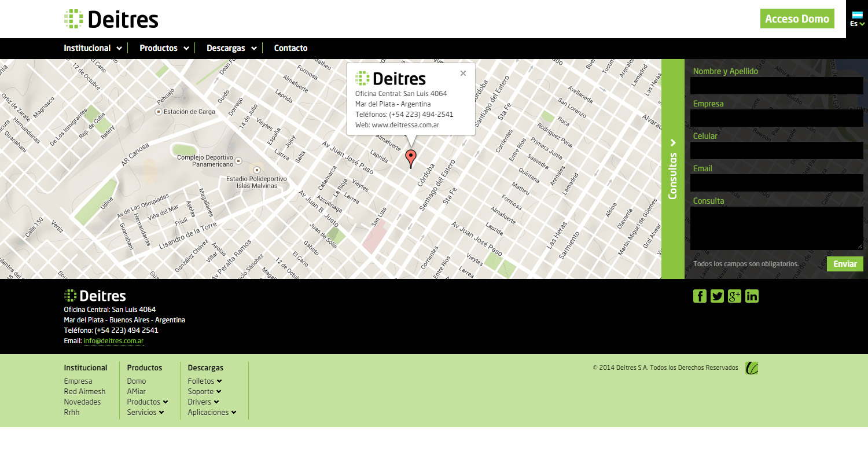Expand the Descargas navigation menu
The width and height of the screenshot is (868, 463).
pos(231,48)
